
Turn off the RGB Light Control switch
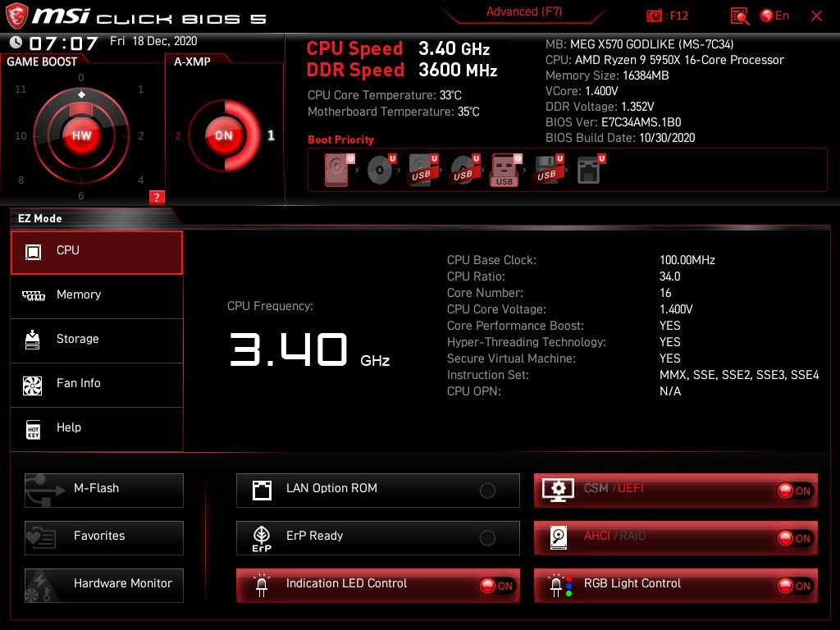click(x=794, y=586)
